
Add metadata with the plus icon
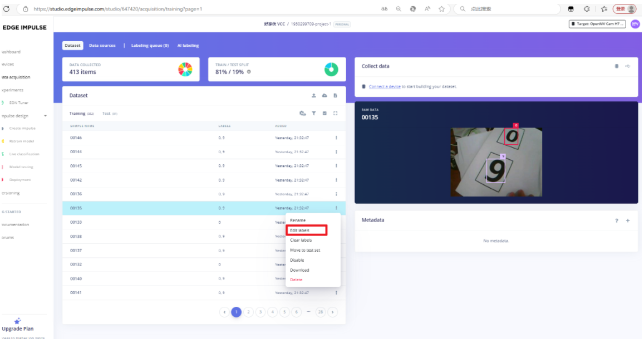pyautogui.click(x=627, y=220)
